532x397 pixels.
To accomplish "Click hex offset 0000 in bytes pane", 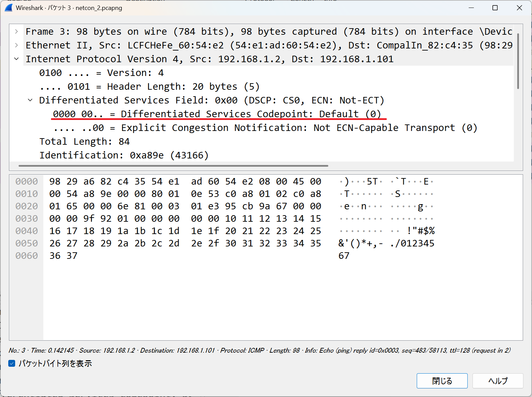I will (x=26, y=181).
